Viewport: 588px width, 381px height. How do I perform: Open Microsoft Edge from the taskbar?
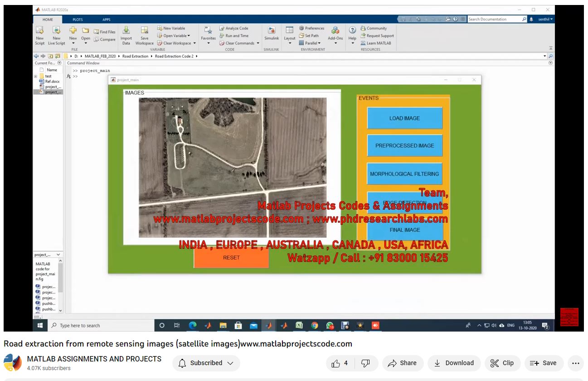point(192,325)
